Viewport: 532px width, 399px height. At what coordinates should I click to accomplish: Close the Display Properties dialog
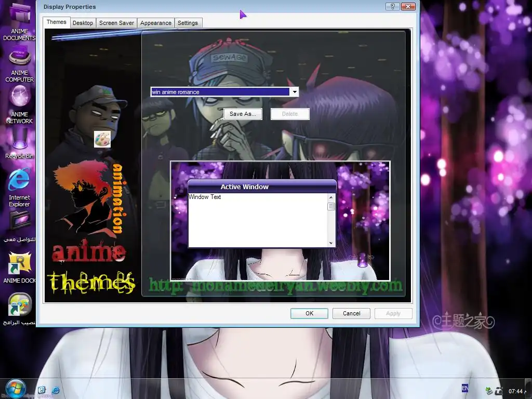[x=408, y=6]
